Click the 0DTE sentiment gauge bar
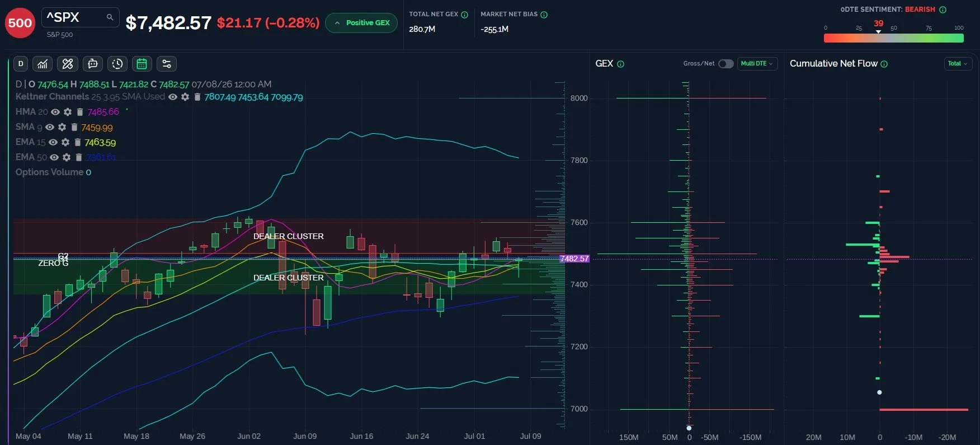 click(893, 38)
